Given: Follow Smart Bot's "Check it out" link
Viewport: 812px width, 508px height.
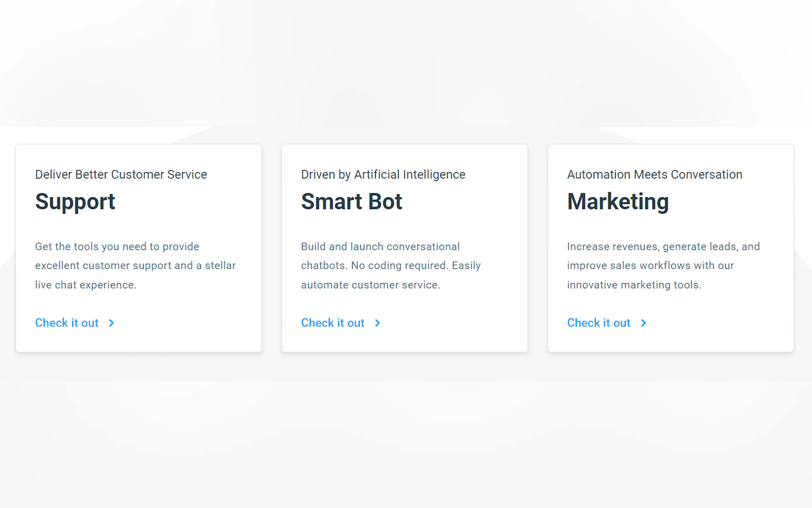Looking at the screenshot, I should (333, 323).
